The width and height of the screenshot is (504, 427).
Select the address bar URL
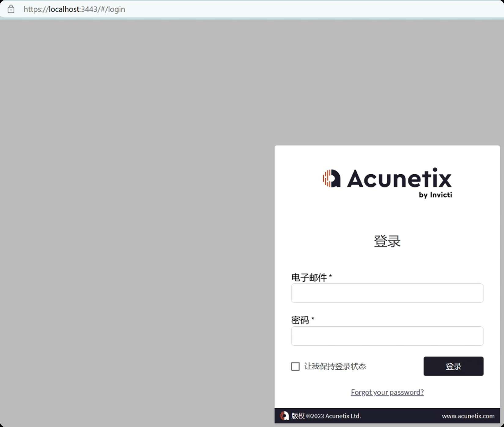click(x=74, y=9)
